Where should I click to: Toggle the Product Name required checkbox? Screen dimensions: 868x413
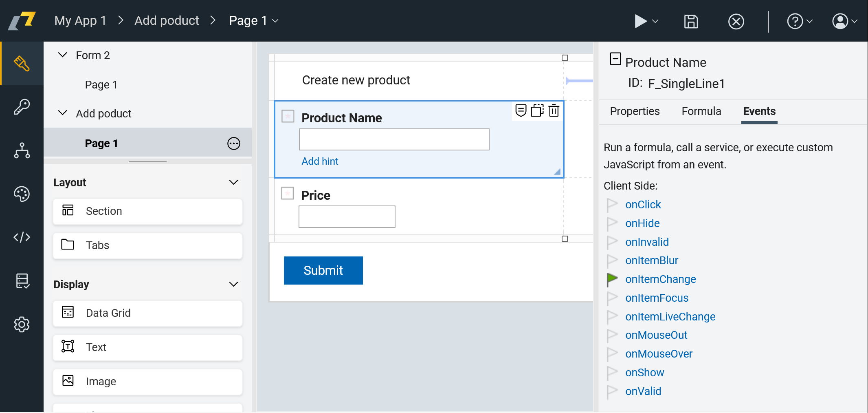point(288,116)
